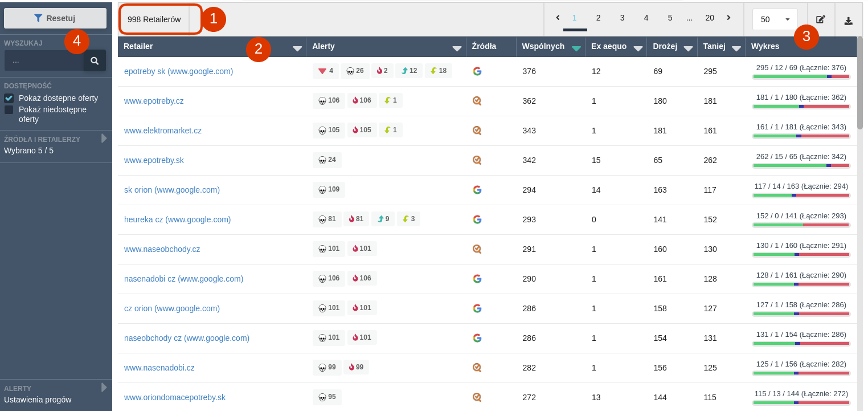This screenshot has height=411, width=868.
Task: Expand Alerty ustawienia progów section
Action: (104, 388)
